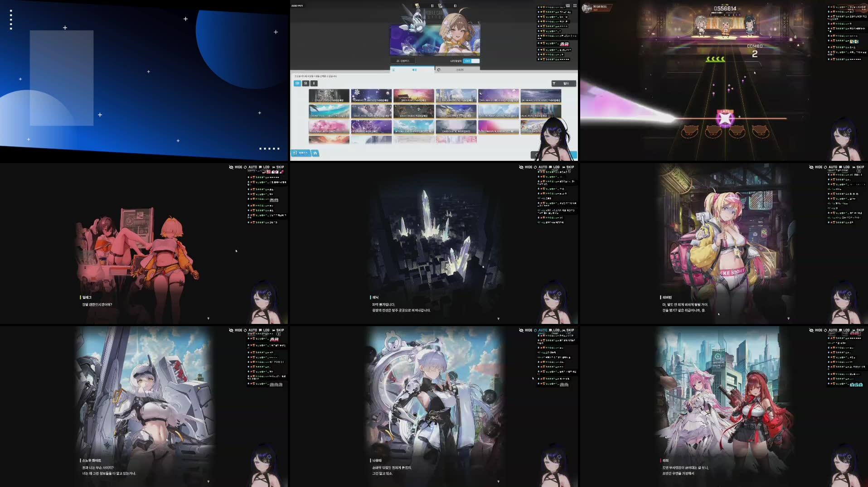Click SKIP in the pink and red-haired girls scene
The height and width of the screenshot is (487, 868).
pyautogui.click(x=858, y=330)
